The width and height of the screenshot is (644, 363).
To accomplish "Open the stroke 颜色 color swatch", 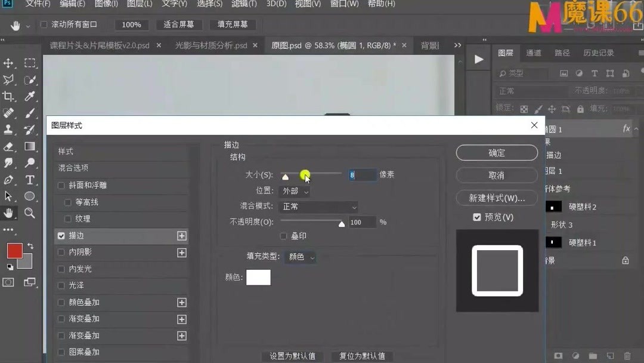I will point(258,278).
